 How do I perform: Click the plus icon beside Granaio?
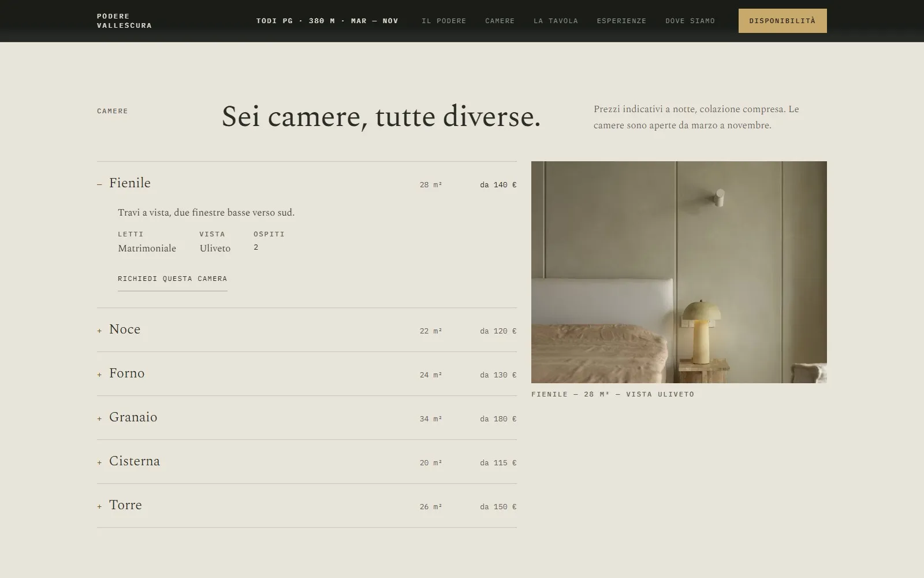coord(99,418)
